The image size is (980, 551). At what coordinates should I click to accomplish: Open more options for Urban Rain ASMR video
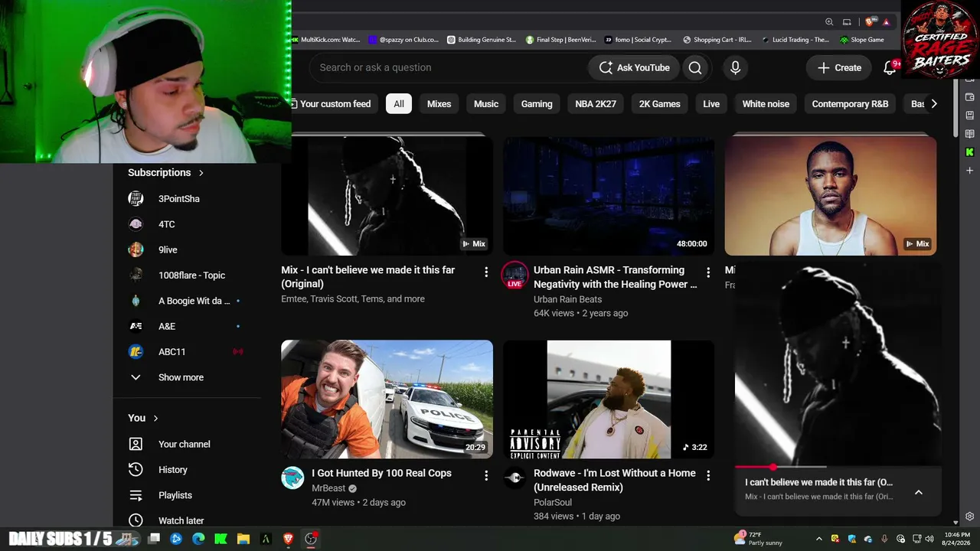(x=708, y=272)
